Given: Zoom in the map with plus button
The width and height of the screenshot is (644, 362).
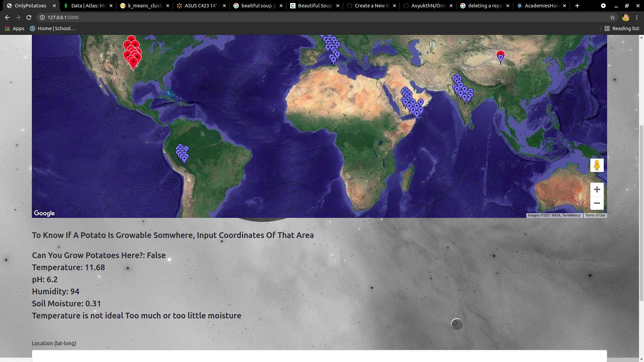Looking at the screenshot, I should point(597,190).
